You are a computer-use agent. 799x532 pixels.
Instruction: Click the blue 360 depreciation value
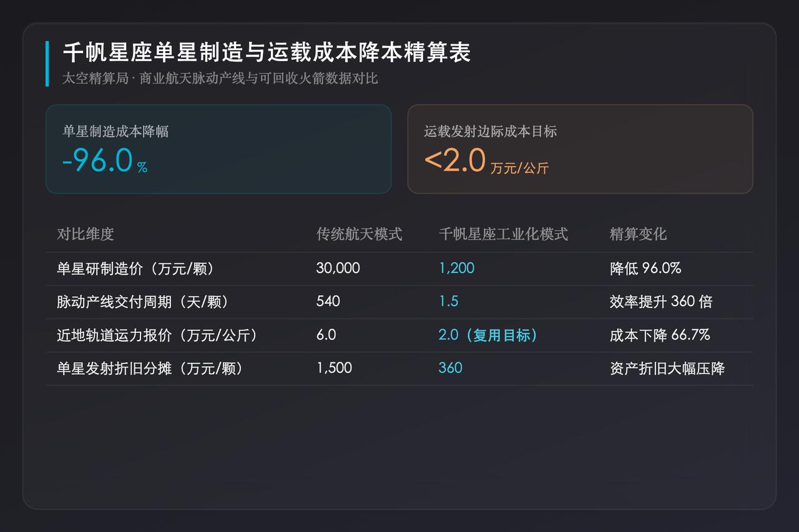(x=450, y=368)
